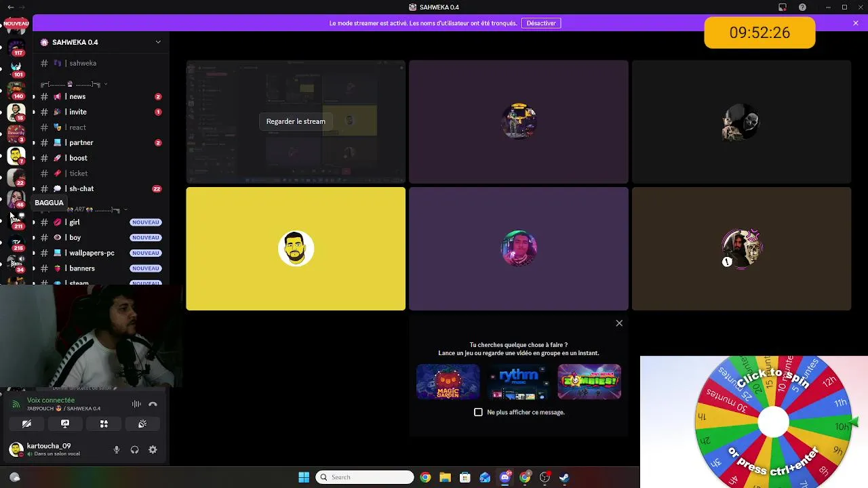This screenshot has height=488, width=868.
Task: Launch the Magic Garden activity
Action: coord(448,382)
